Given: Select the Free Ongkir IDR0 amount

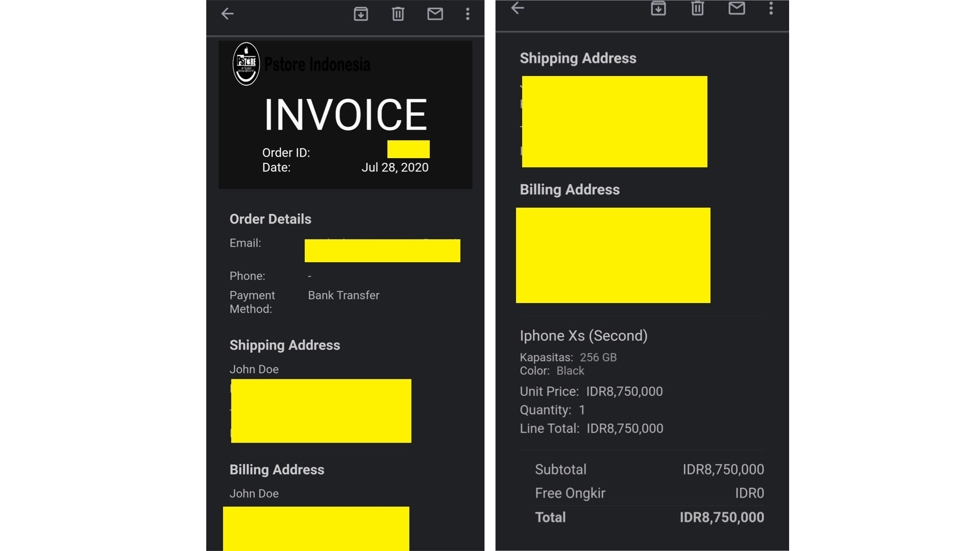Looking at the screenshot, I should tap(749, 493).
